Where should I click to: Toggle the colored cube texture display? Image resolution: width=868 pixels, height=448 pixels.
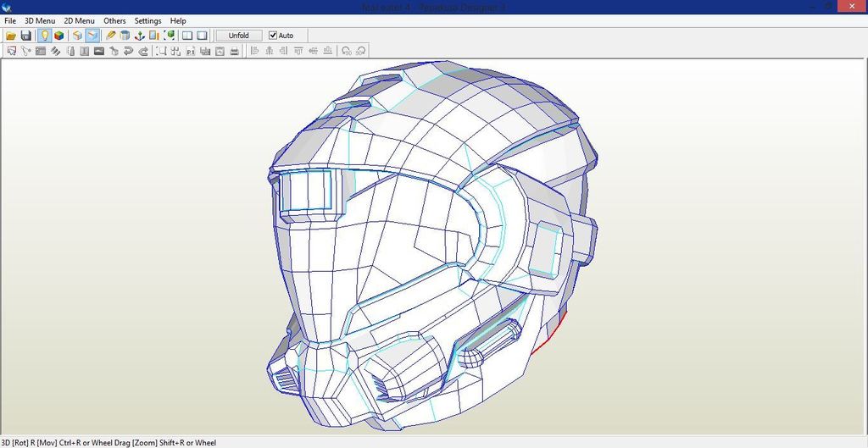click(x=58, y=36)
